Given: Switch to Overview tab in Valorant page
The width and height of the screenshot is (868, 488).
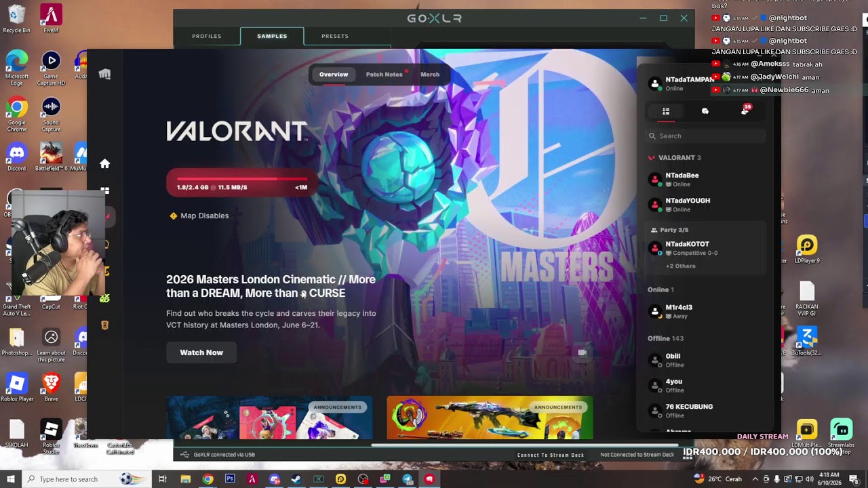Looking at the screenshot, I should (334, 75).
